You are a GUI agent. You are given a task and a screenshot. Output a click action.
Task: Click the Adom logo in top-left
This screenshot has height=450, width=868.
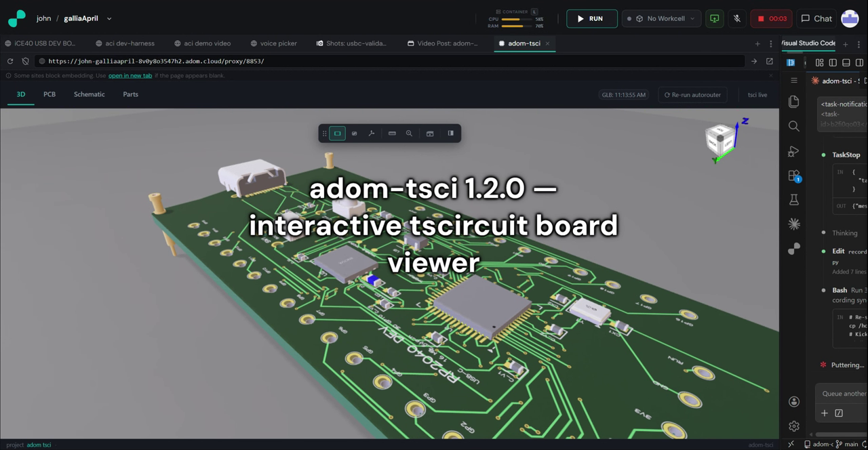(x=16, y=18)
